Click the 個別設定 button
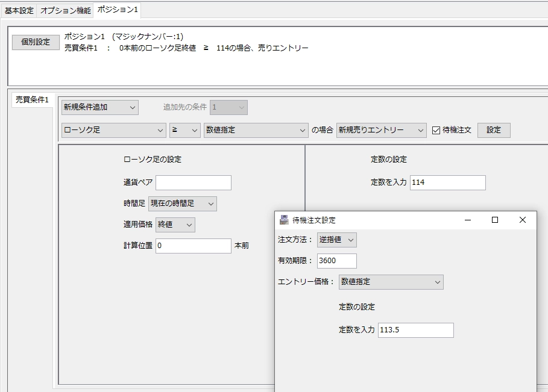The image size is (548, 392). (34, 42)
